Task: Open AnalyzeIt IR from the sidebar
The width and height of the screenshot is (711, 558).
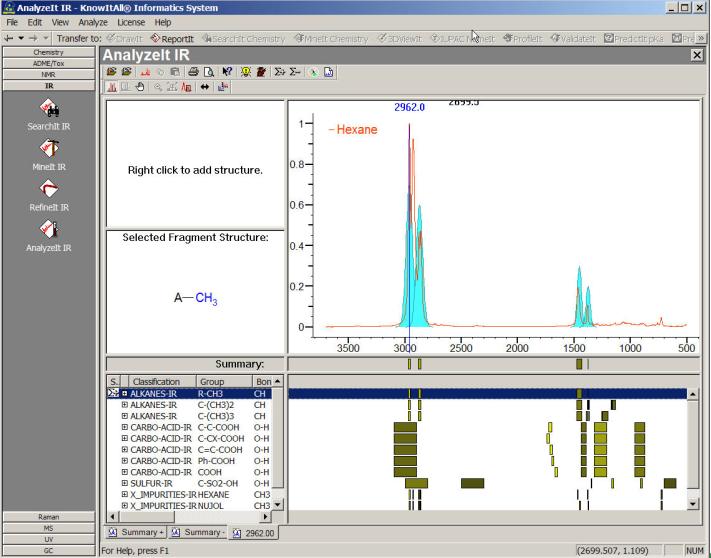Action: (49, 237)
